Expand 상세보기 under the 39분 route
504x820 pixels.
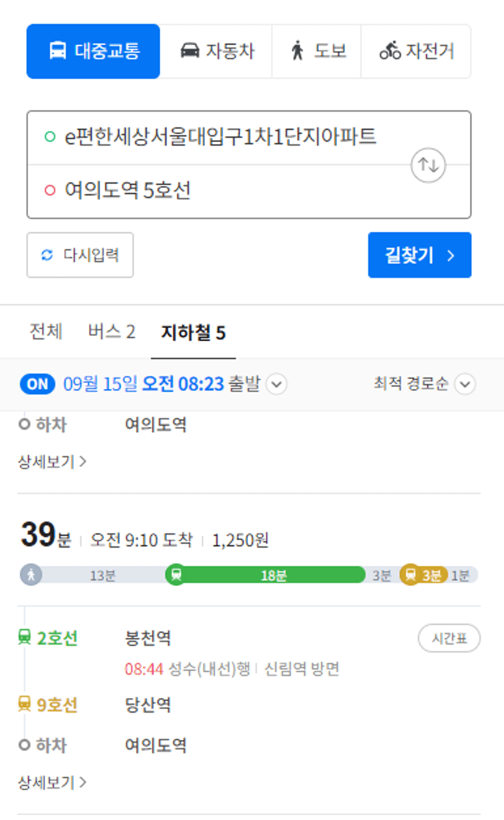coord(52,782)
